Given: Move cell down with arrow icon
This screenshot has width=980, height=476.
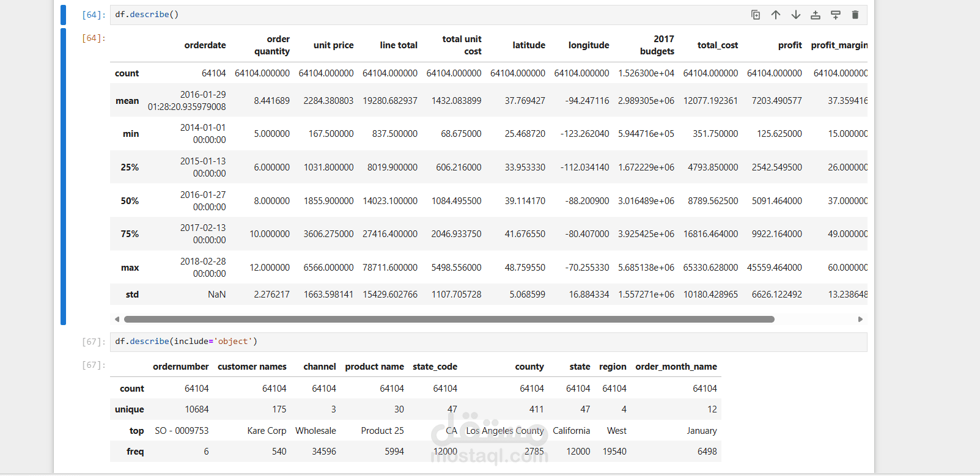Looking at the screenshot, I should [796, 15].
